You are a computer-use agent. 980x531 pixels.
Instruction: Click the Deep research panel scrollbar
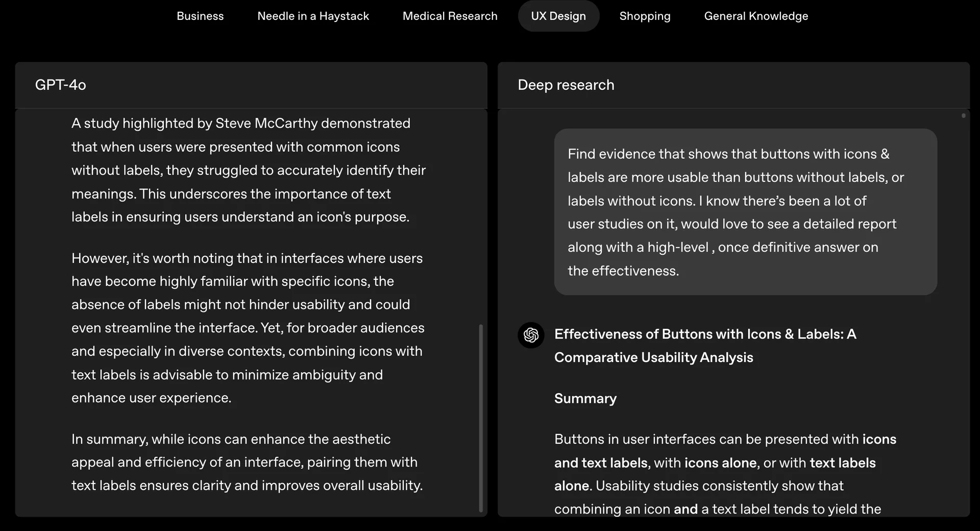pos(964,116)
